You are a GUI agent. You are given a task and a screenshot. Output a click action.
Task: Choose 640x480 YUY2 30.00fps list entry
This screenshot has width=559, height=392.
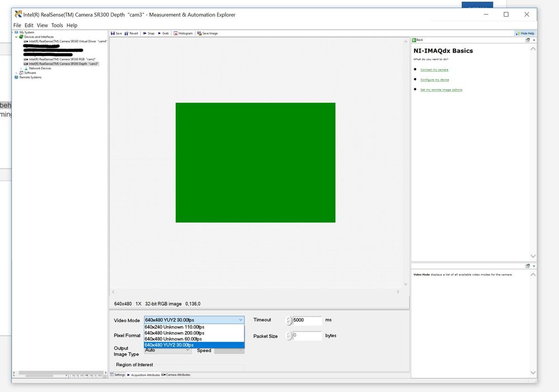pos(194,345)
